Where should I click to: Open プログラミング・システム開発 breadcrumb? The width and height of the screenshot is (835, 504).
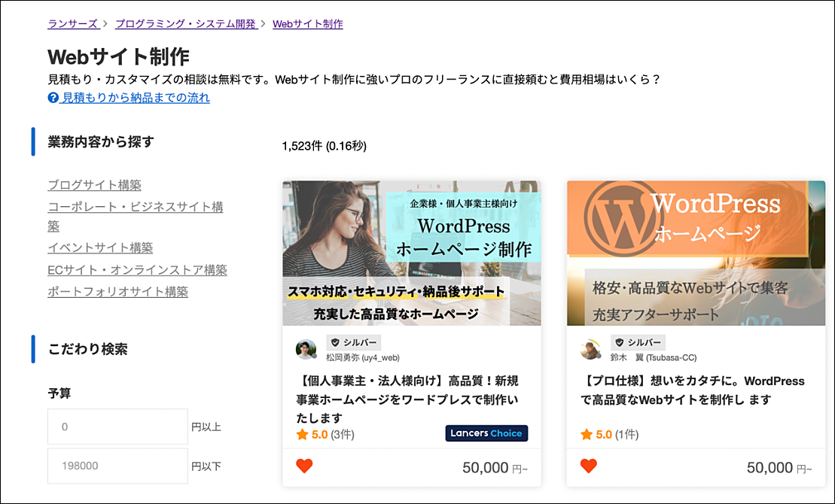click(186, 24)
